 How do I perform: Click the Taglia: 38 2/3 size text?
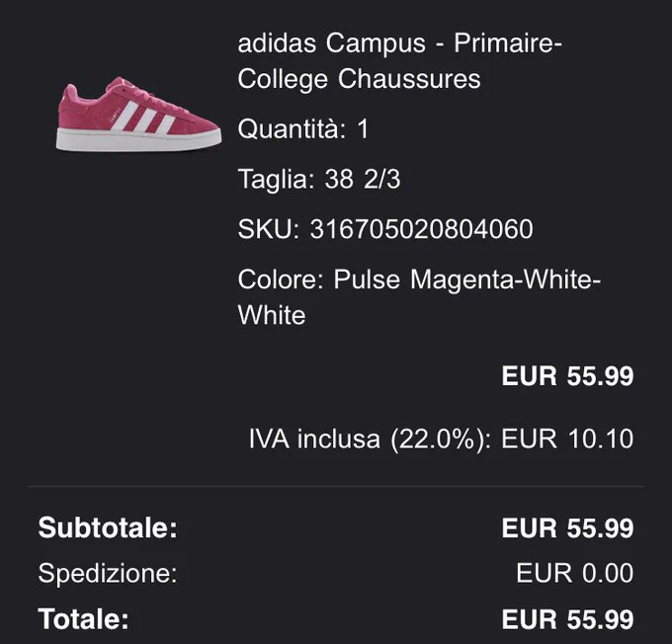point(319,179)
